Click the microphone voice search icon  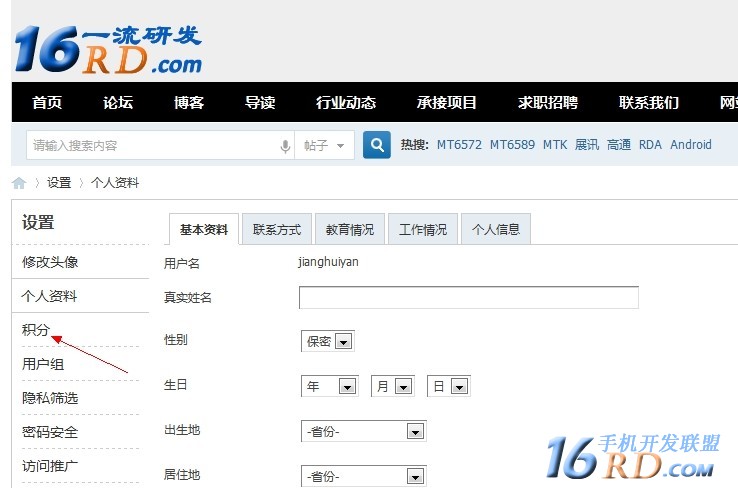285,146
